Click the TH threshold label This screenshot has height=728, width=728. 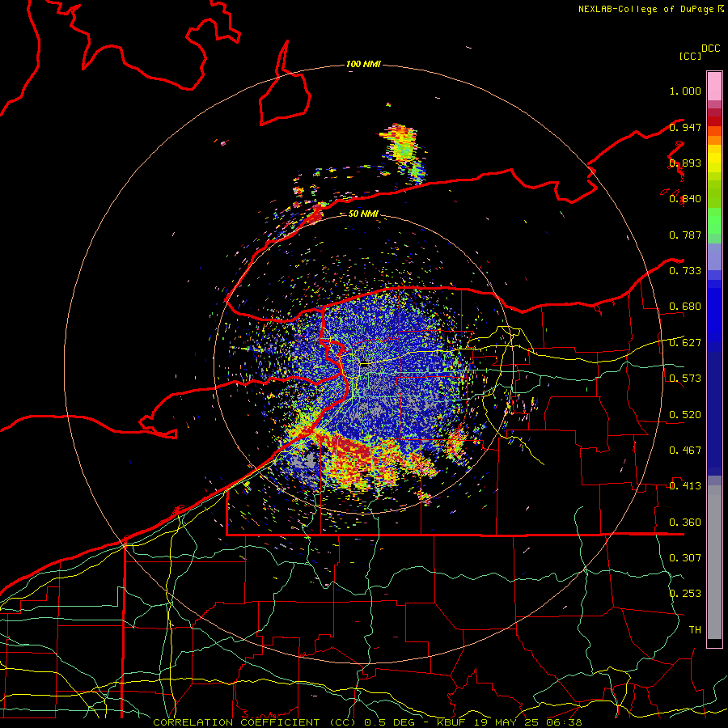pos(695,630)
